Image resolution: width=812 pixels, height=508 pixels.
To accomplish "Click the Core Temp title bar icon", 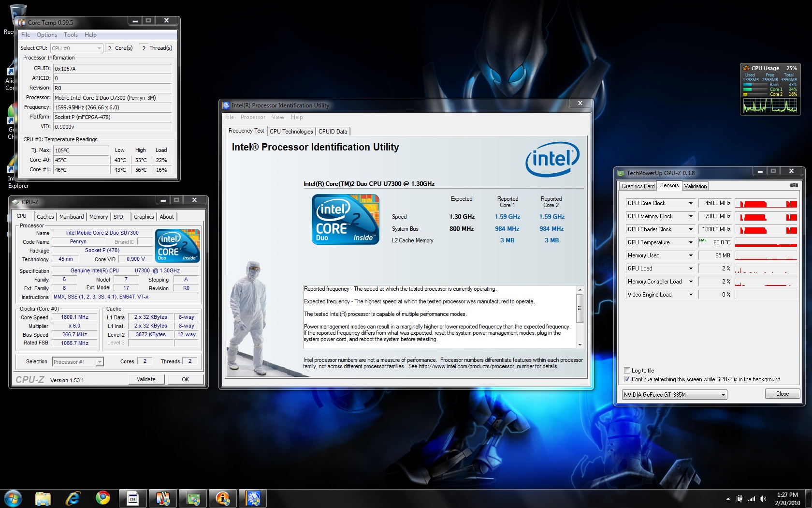I will pos(22,22).
